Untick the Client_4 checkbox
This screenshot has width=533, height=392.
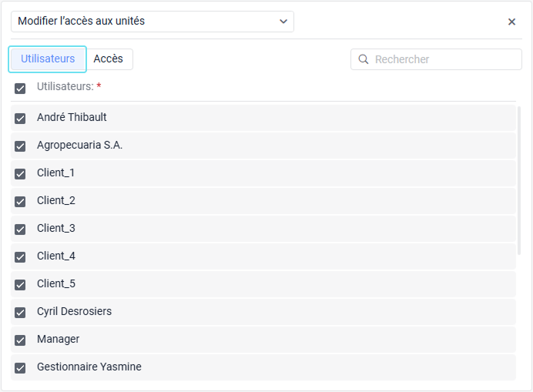coord(20,257)
